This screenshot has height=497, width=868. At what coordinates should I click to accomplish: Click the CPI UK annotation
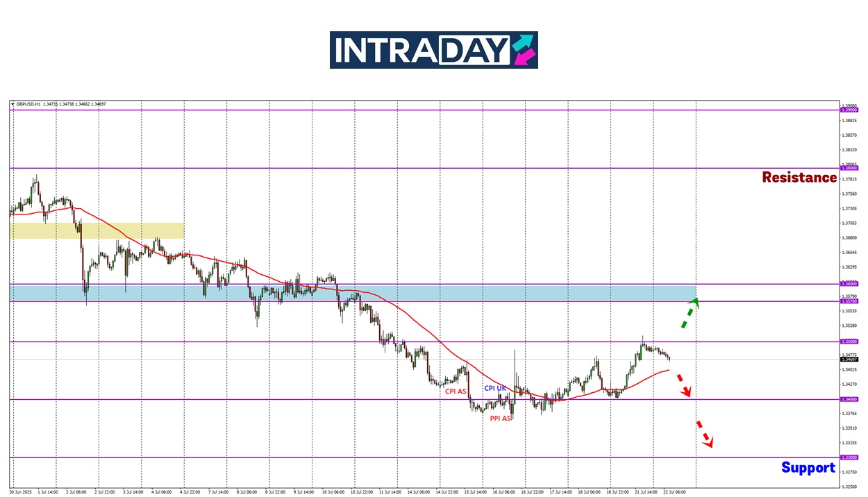pos(494,389)
